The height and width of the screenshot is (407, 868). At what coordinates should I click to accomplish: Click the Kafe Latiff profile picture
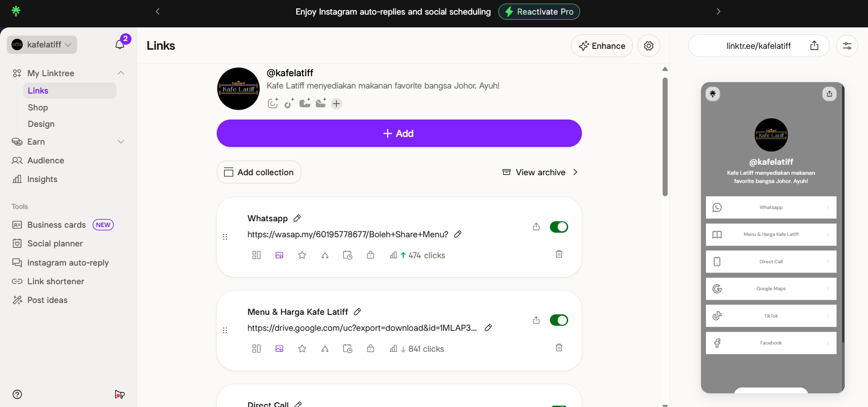tap(238, 89)
